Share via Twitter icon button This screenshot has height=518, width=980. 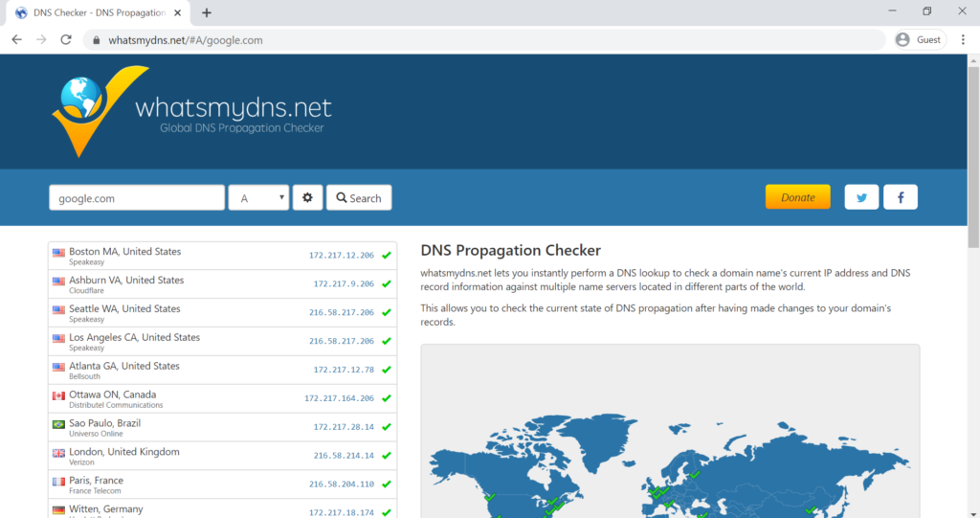[861, 197]
